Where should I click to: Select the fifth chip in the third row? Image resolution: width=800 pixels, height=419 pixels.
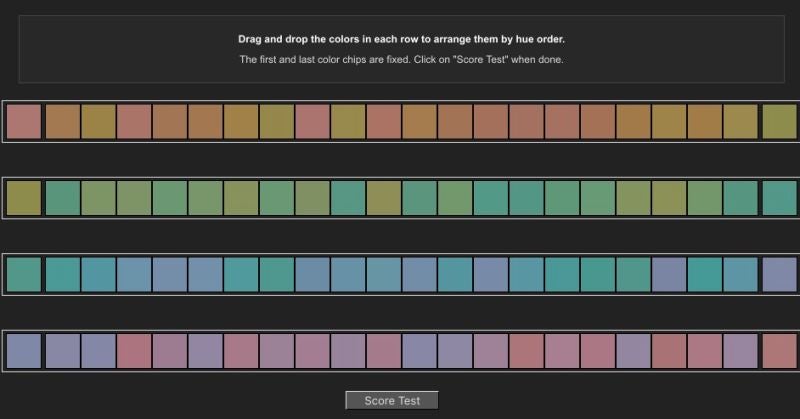[x=170, y=274]
